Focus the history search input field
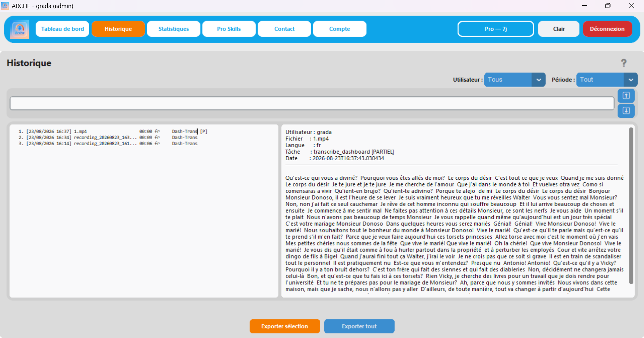644x338 pixels. click(x=312, y=103)
